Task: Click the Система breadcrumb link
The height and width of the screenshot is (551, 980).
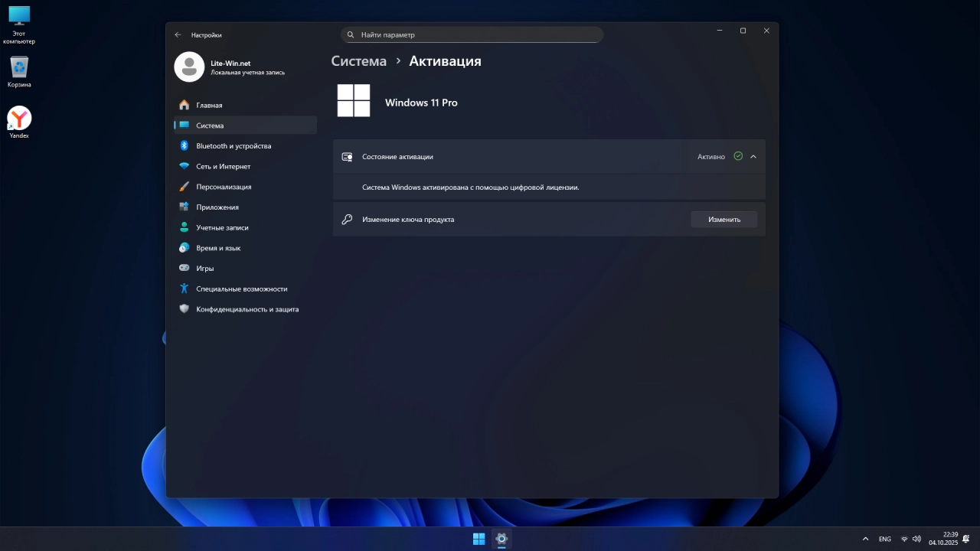Action: (x=359, y=61)
